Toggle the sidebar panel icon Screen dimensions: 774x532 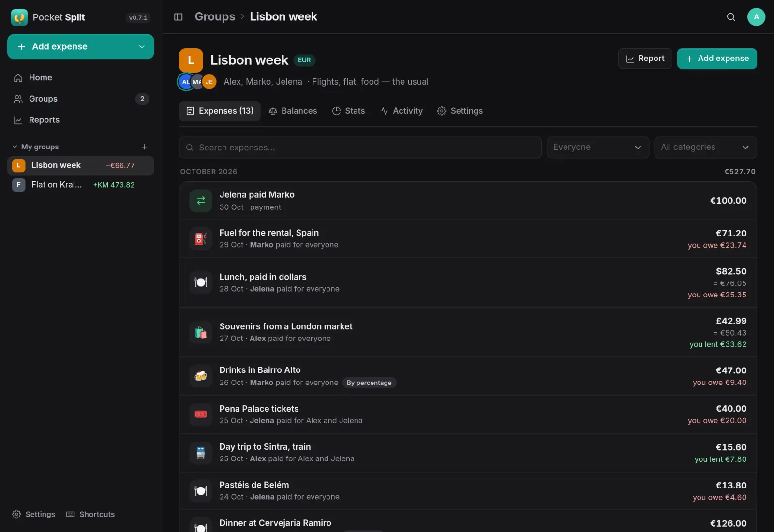(x=178, y=17)
